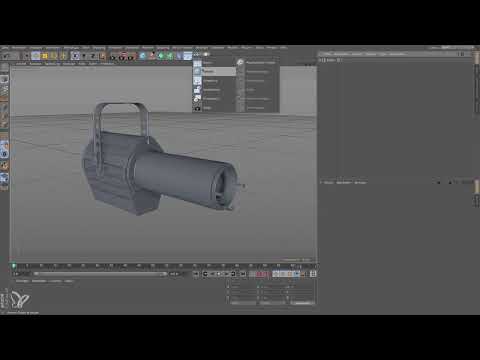Choose Background in the popup list
The image size is (480, 360).
[x=211, y=99]
